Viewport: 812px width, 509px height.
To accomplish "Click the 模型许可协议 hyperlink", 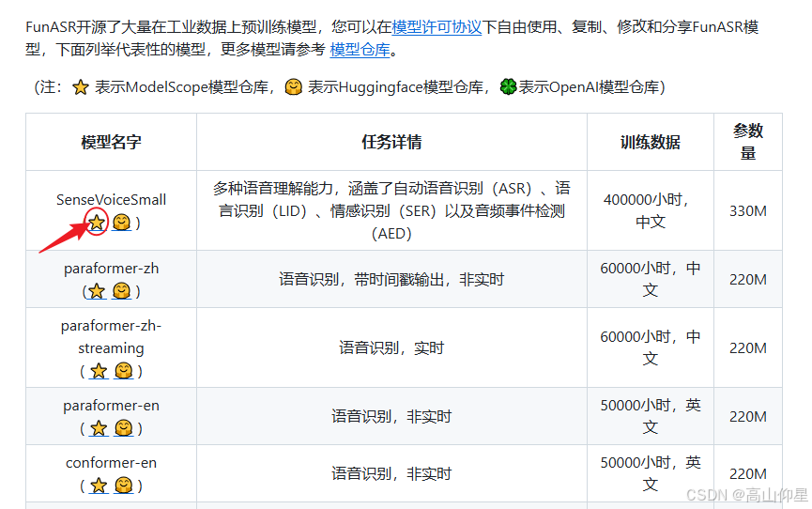I will coord(437,27).
